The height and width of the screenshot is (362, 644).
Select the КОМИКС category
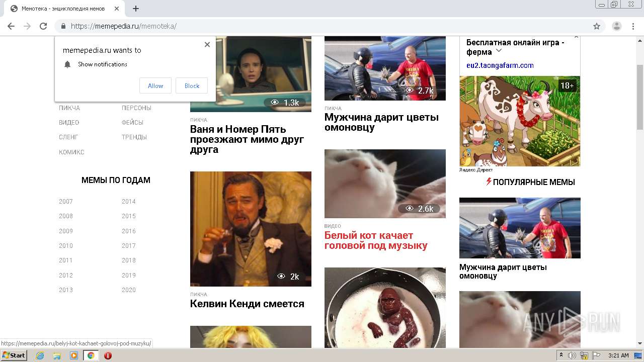(71, 152)
